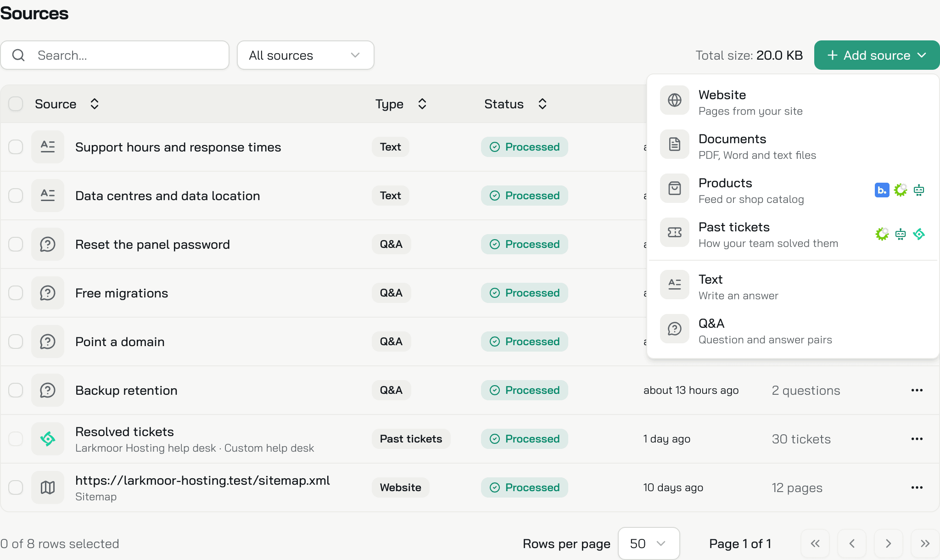Image resolution: width=940 pixels, height=560 pixels.
Task: Go to the first page with double-left arrows
Action: 815,543
